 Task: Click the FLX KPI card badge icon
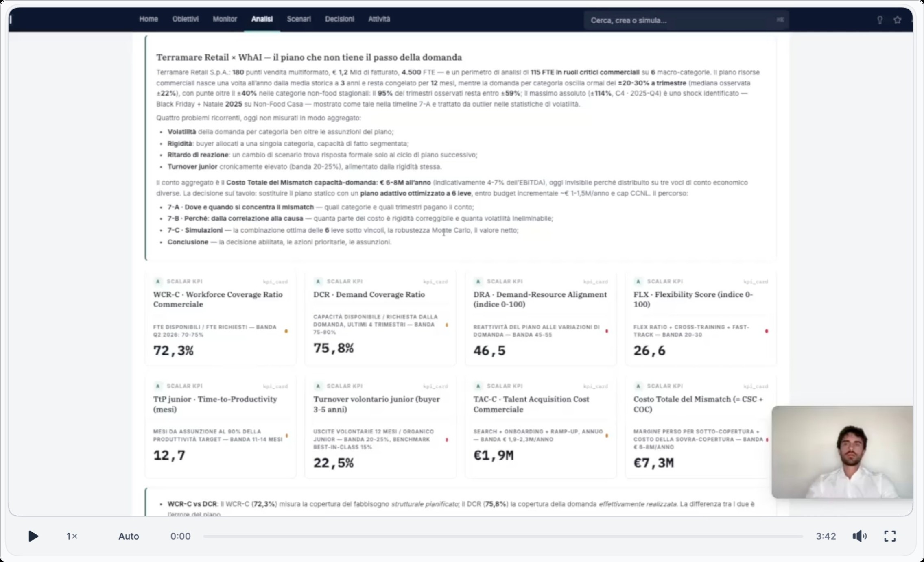(638, 281)
